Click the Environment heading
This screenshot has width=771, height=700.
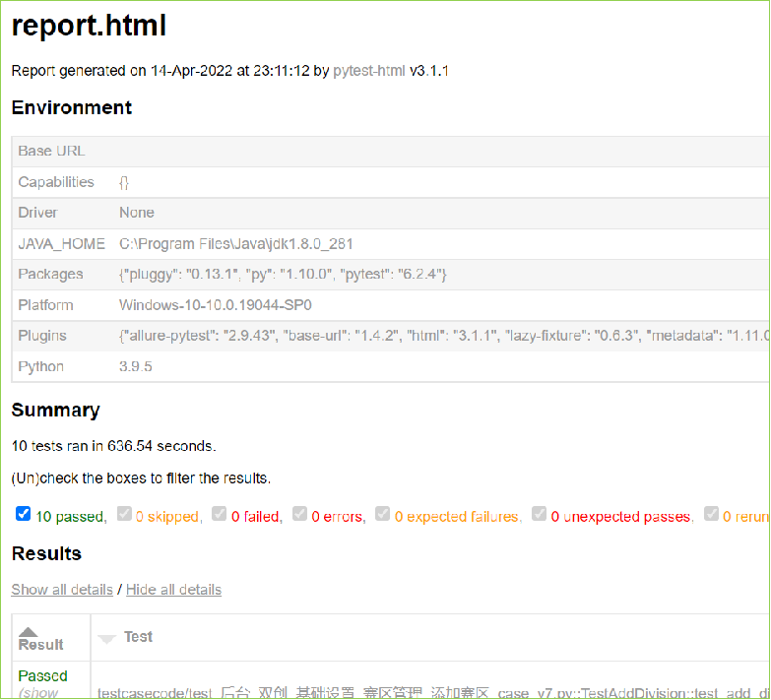[72, 107]
